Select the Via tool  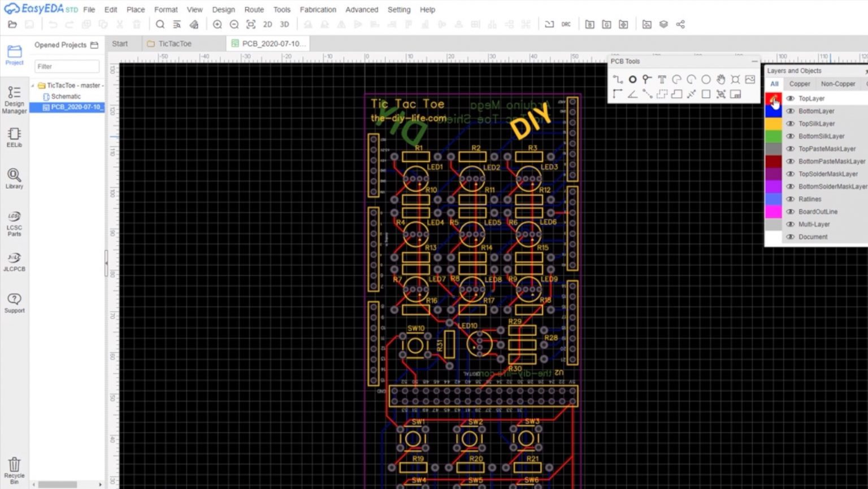tap(632, 79)
